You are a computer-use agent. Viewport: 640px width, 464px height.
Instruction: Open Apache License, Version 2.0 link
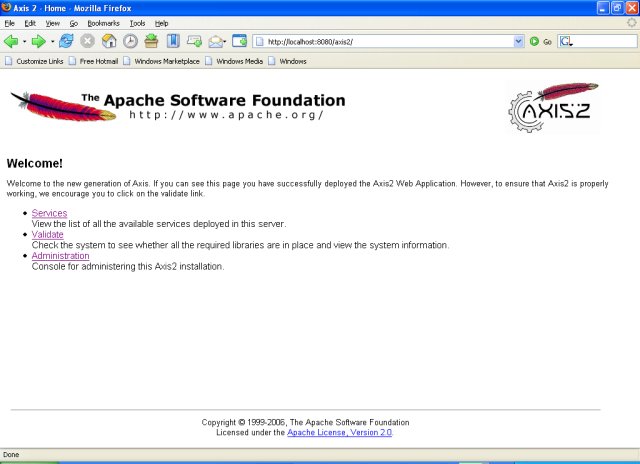click(x=340, y=432)
